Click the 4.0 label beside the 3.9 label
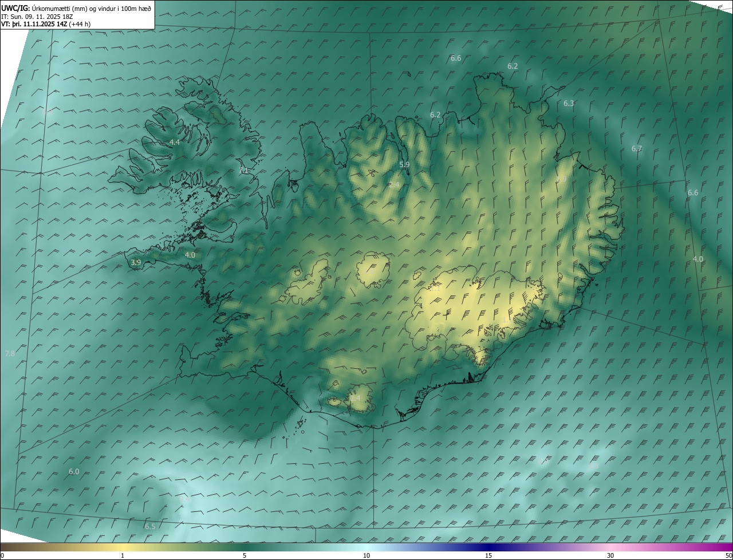Image resolution: width=733 pixels, height=560 pixels. coord(190,255)
